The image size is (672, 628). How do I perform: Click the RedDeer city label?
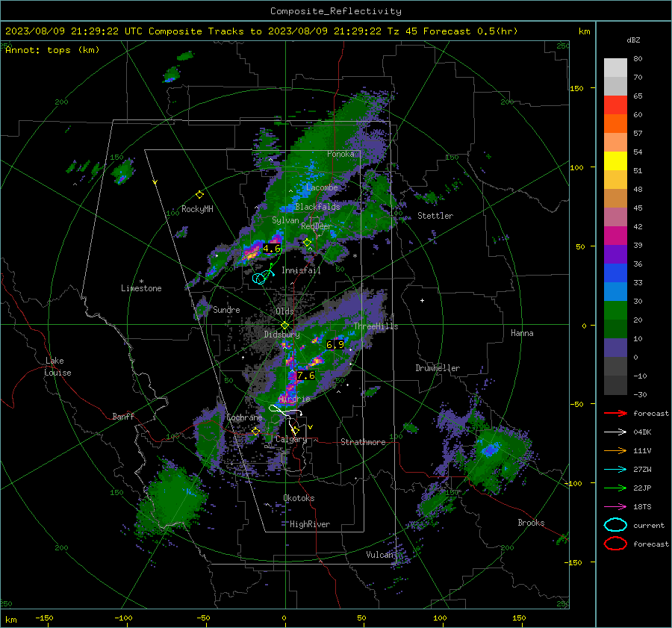pyautogui.click(x=317, y=226)
